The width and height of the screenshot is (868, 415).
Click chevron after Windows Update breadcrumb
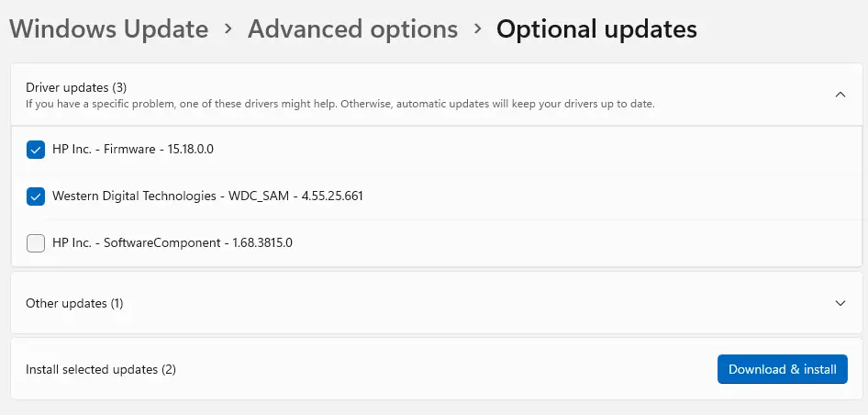(228, 29)
